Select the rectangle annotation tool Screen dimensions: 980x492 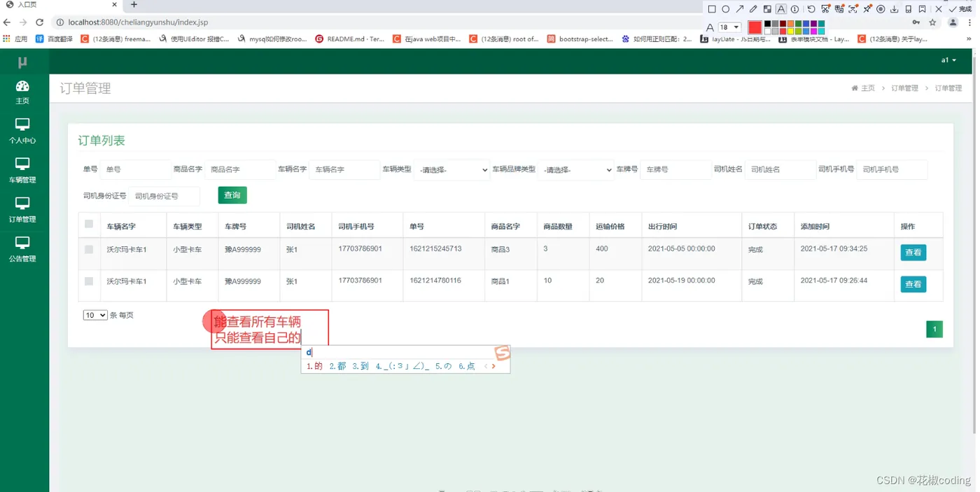712,9
